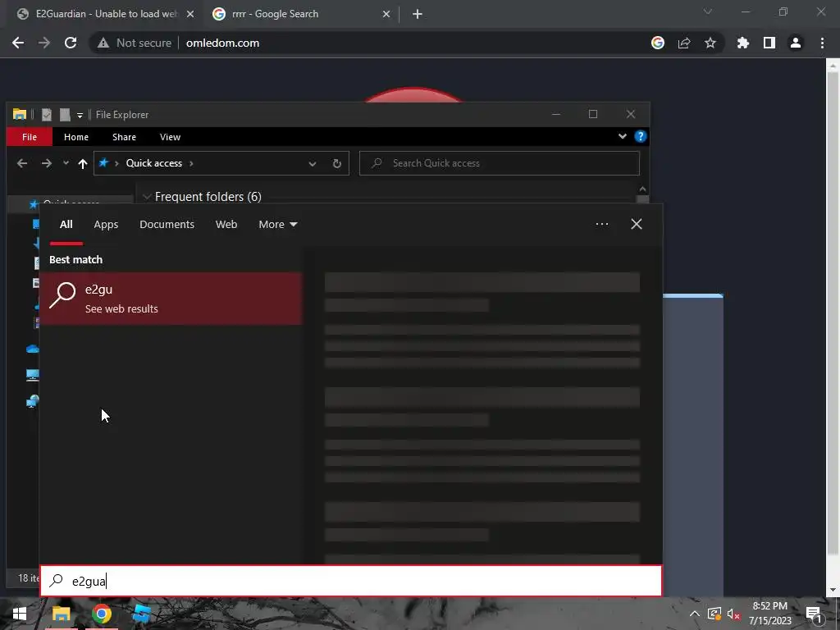This screenshot has height=630, width=840.
Task: Click the Search Quick access field
Action: click(x=500, y=163)
